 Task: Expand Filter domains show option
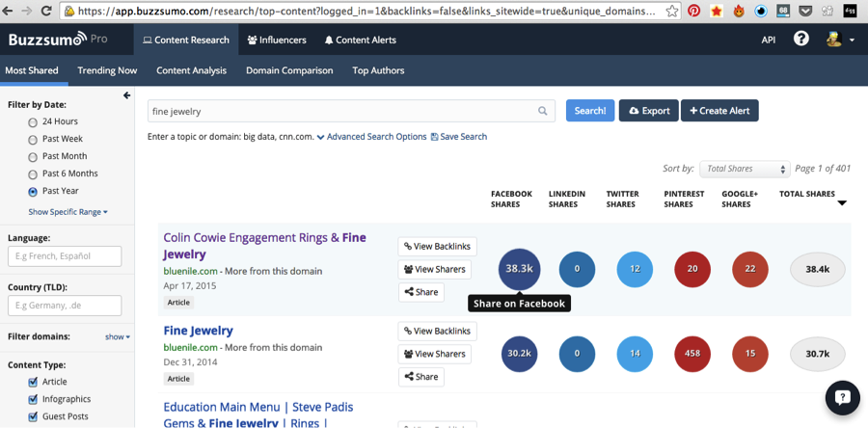point(118,336)
